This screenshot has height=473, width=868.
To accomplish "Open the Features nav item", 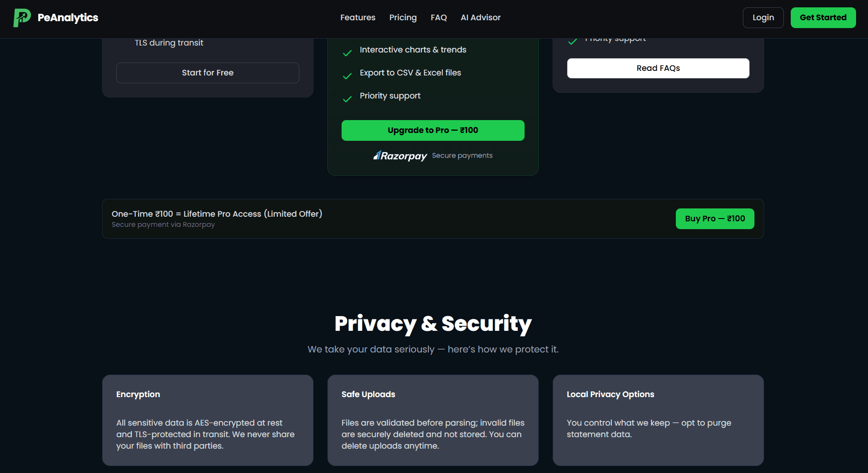I will [358, 17].
